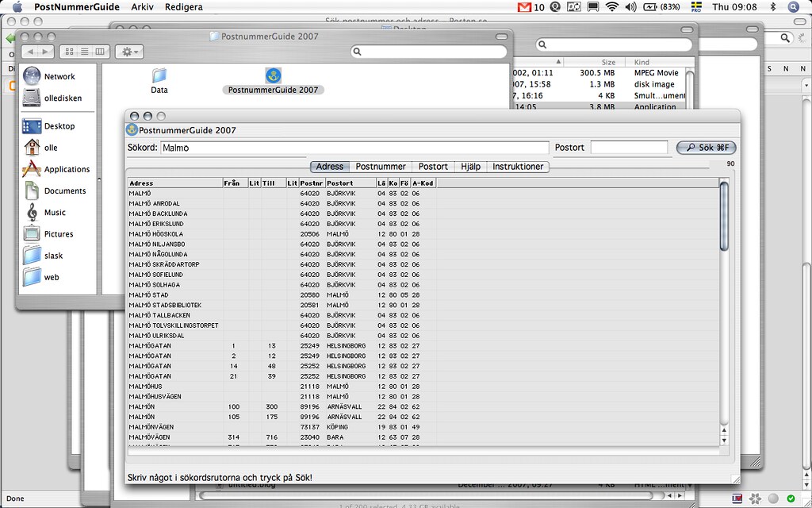
Task: Open the PostNummerGuide application menu
Action: coord(77,6)
